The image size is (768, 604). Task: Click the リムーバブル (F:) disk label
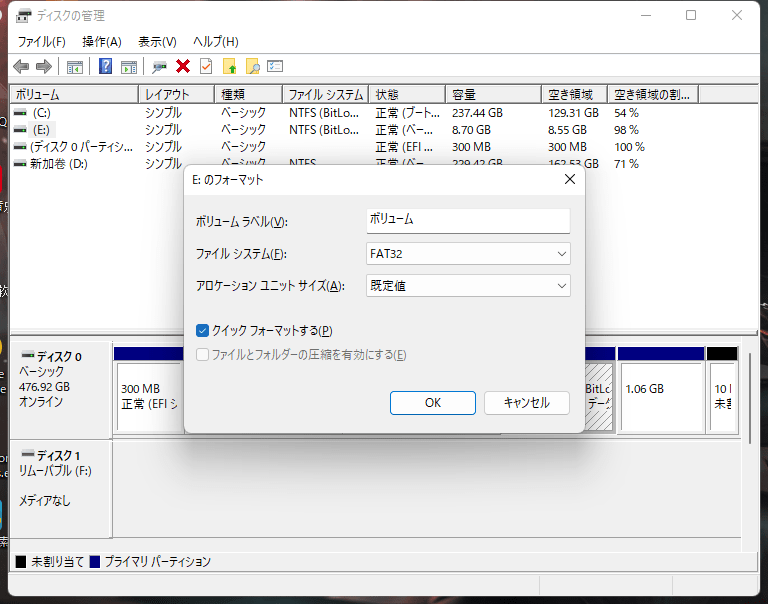(55, 471)
